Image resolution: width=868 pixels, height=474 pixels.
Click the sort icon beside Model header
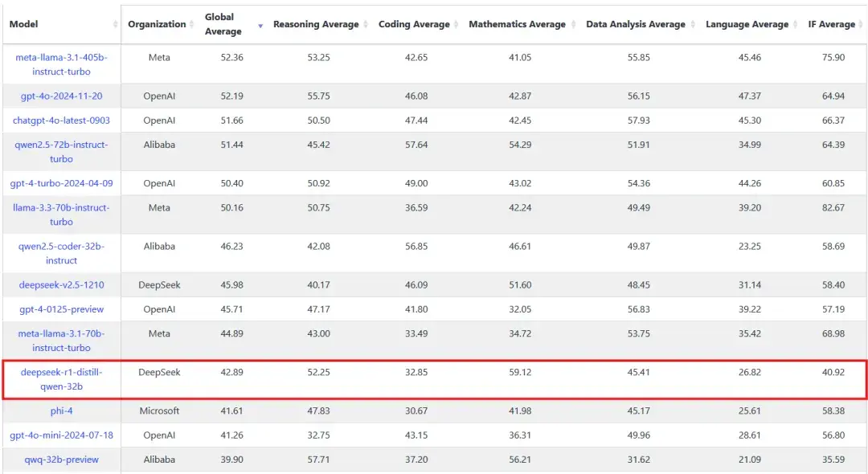[115, 25]
